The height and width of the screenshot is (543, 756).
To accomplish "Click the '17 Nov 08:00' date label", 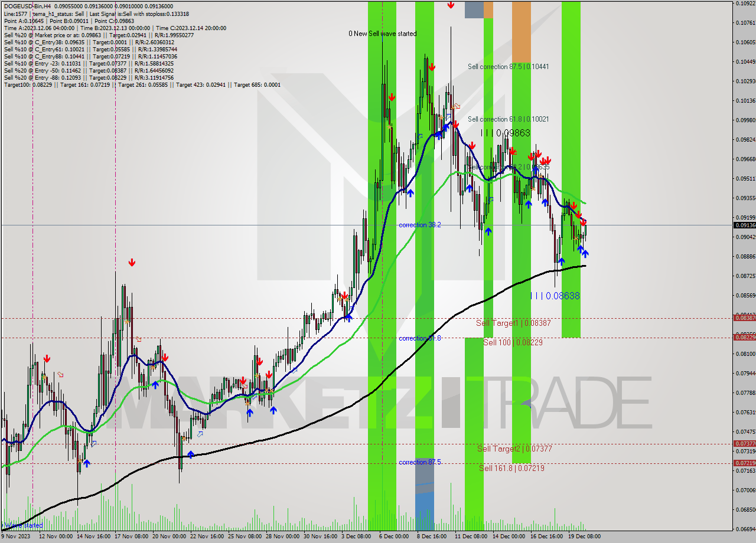I will click(132, 537).
